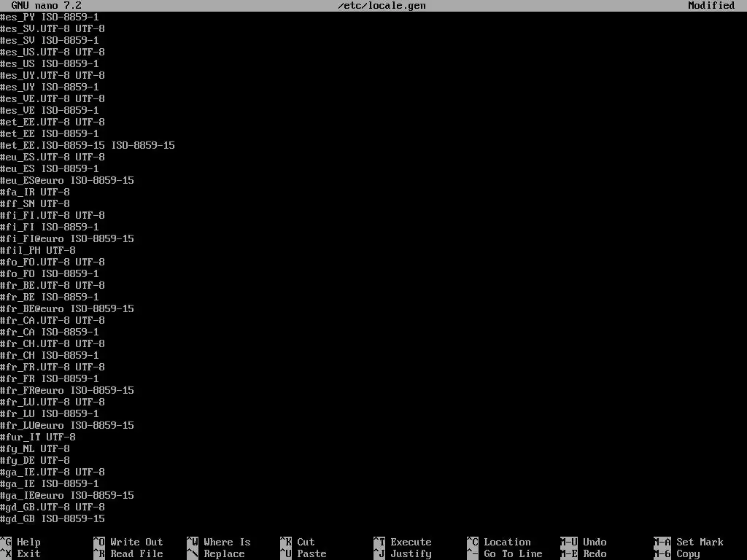
Task: Click the /etc/locale.gen filename in title bar
Action: point(382,6)
